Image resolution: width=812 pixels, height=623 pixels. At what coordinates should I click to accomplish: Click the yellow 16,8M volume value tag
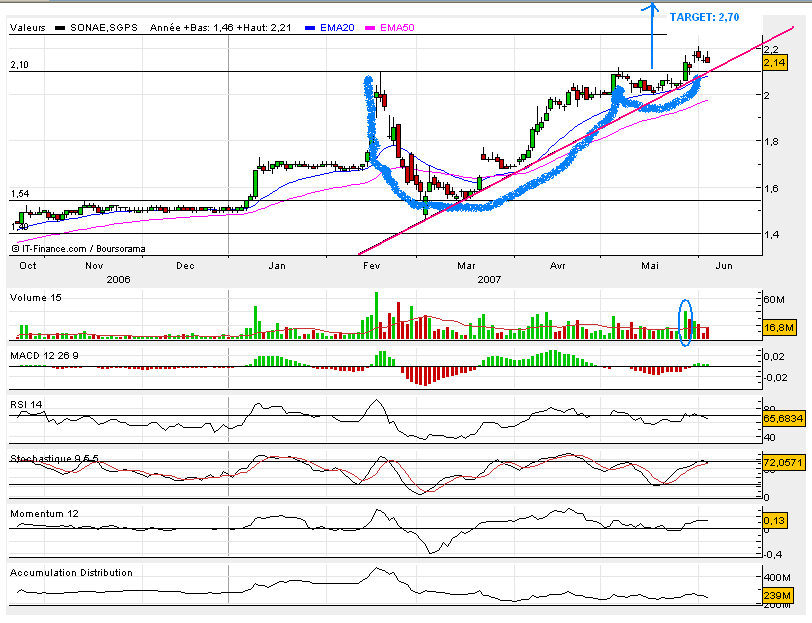[779, 328]
